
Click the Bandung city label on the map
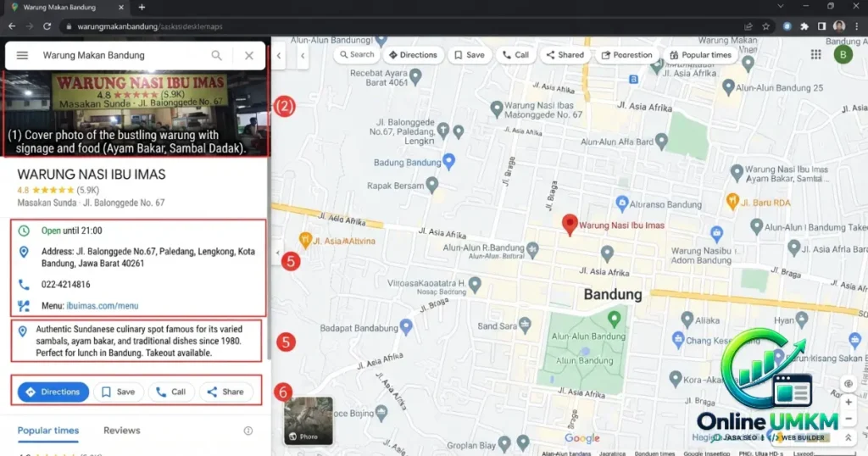[613, 294]
